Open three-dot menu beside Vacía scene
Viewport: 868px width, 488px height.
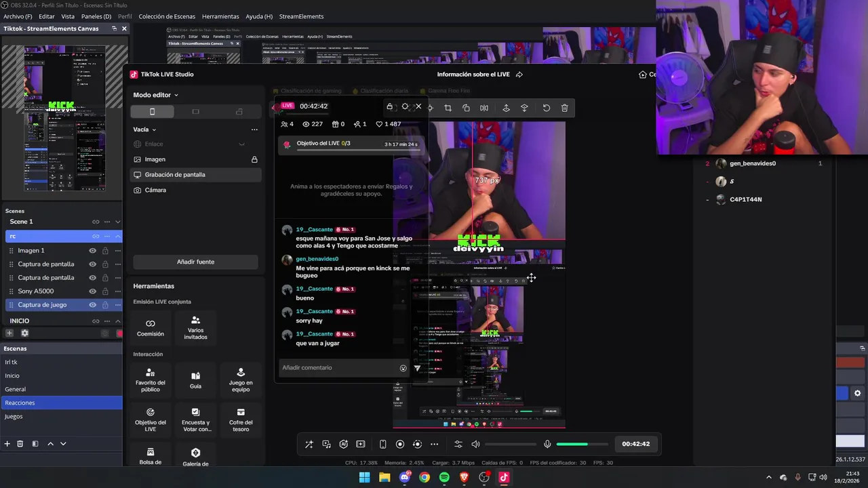click(254, 129)
